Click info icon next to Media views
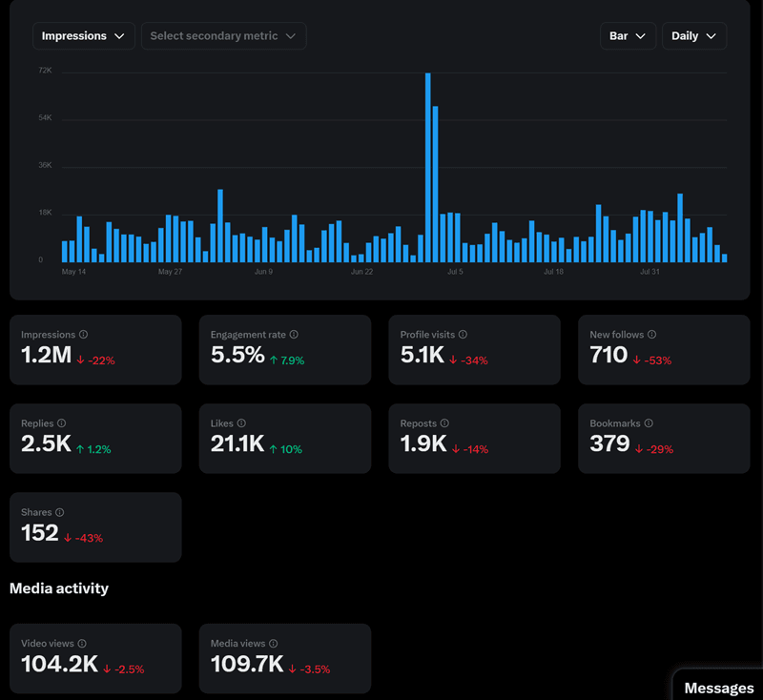763x700 pixels. tap(274, 644)
